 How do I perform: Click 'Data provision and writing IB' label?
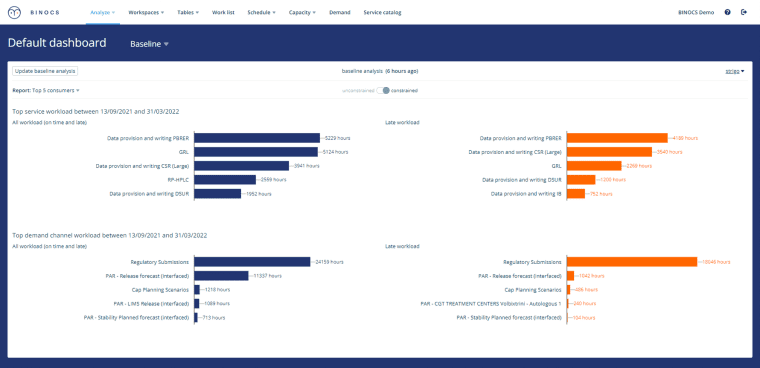click(526, 193)
